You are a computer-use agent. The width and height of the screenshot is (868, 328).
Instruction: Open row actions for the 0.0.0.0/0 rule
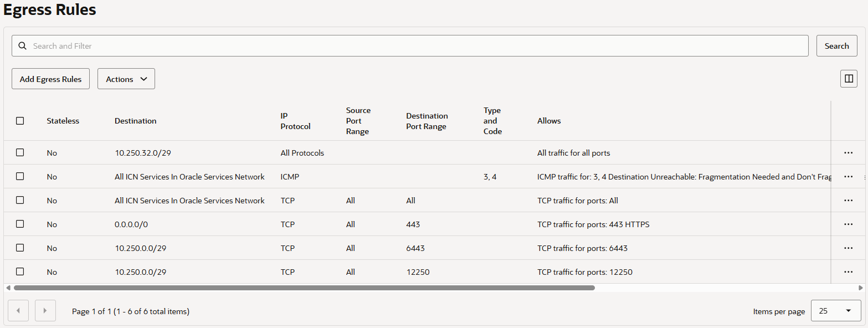(848, 224)
